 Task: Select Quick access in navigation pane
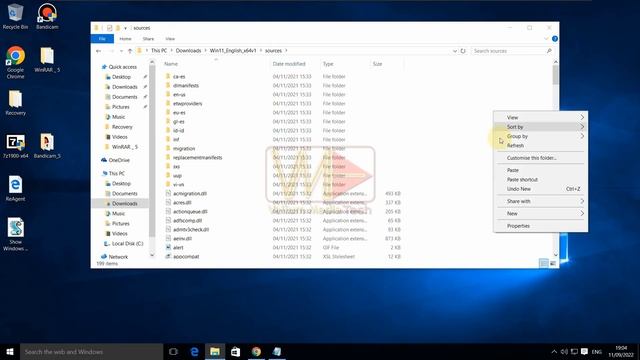122,67
